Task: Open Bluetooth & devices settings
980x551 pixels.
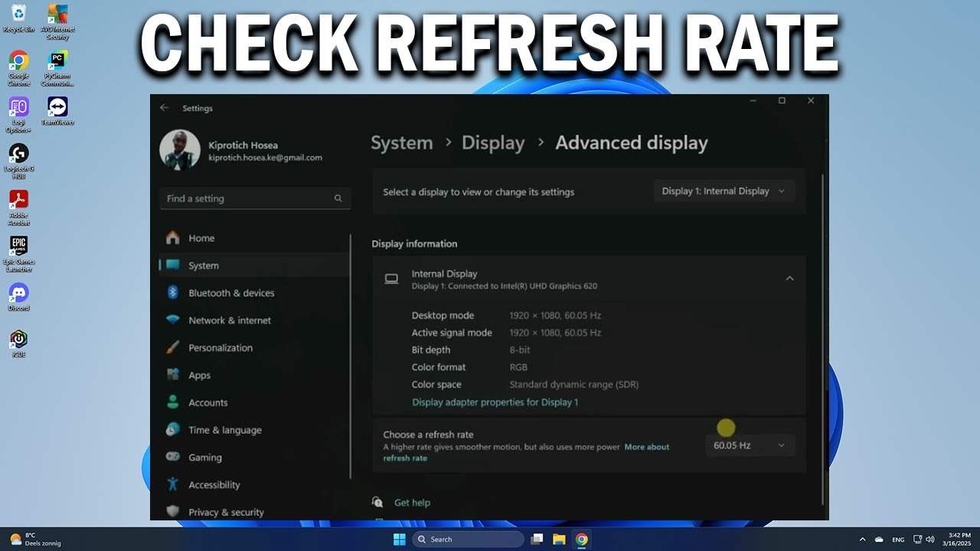Action: [254, 293]
